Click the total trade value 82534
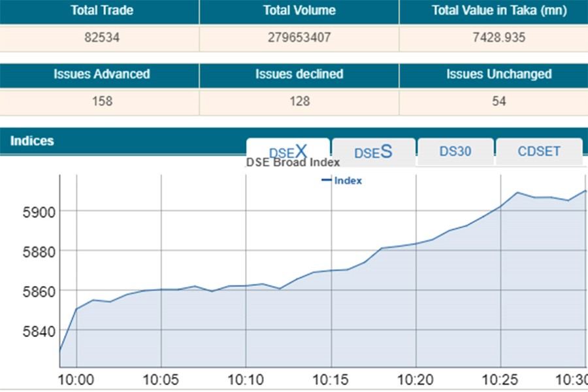Image resolution: width=588 pixels, height=392 pixels. pos(102,38)
